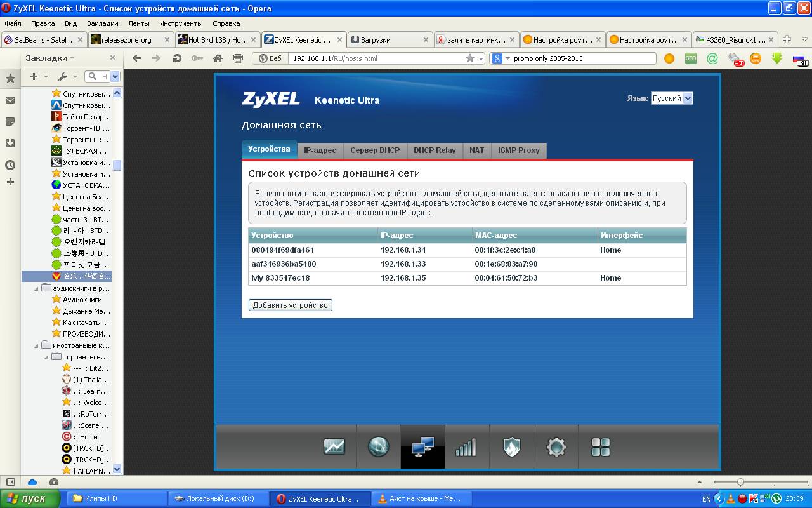Open device My-833547ec18 entry

(x=468, y=278)
